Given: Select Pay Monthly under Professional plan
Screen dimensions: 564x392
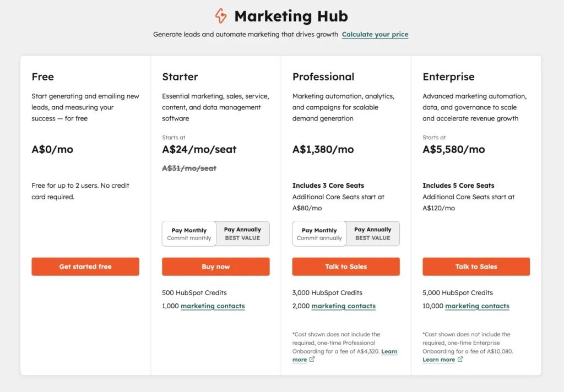Looking at the screenshot, I should (x=319, y=234).
